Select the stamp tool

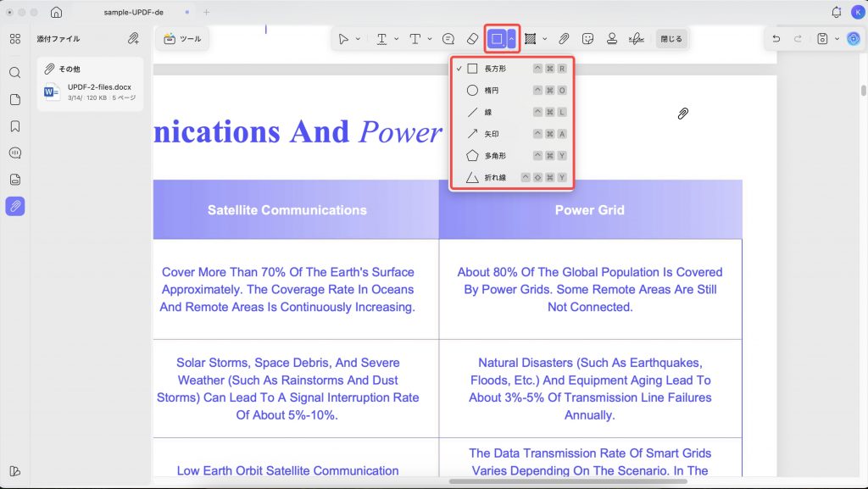point(612,39)
